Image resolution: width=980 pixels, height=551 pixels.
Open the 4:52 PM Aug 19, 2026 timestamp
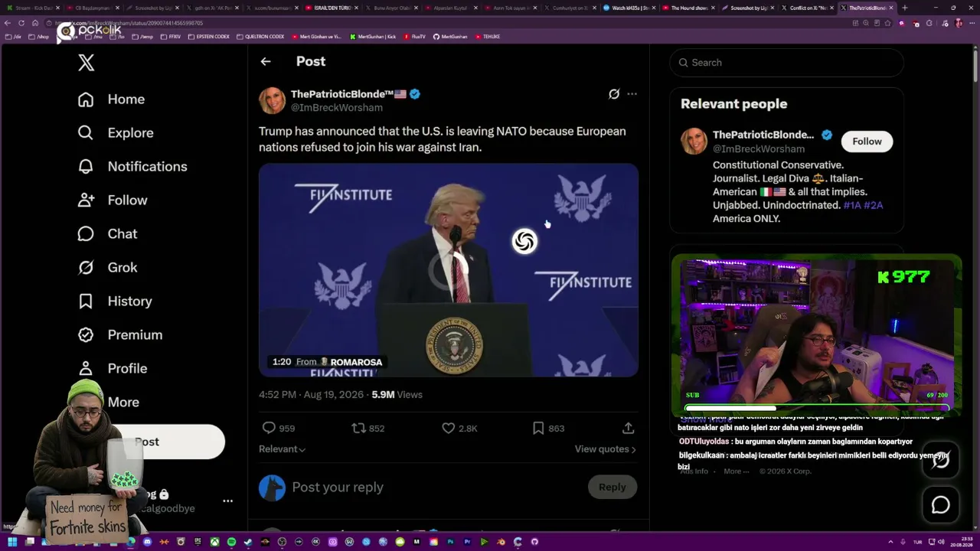pos(312,395)
